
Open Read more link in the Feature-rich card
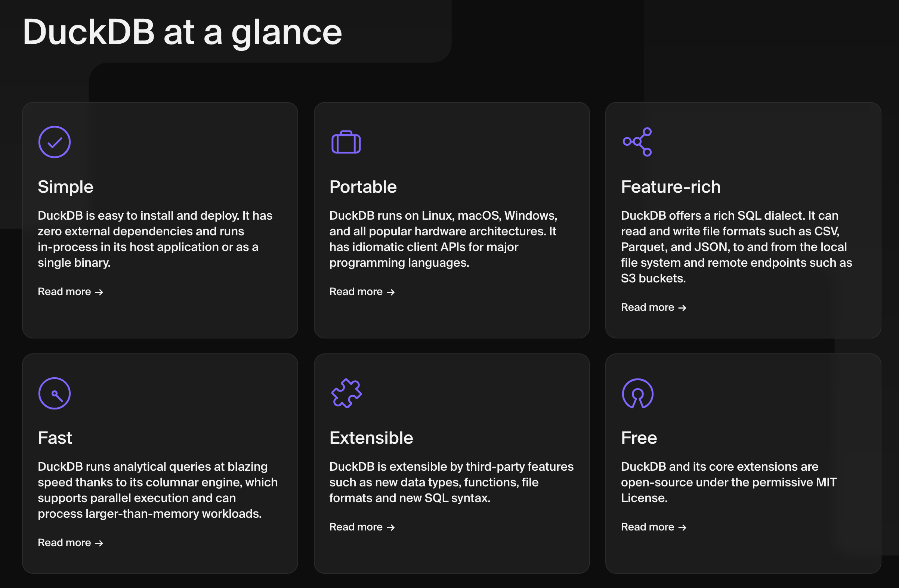tap(648, 307)
